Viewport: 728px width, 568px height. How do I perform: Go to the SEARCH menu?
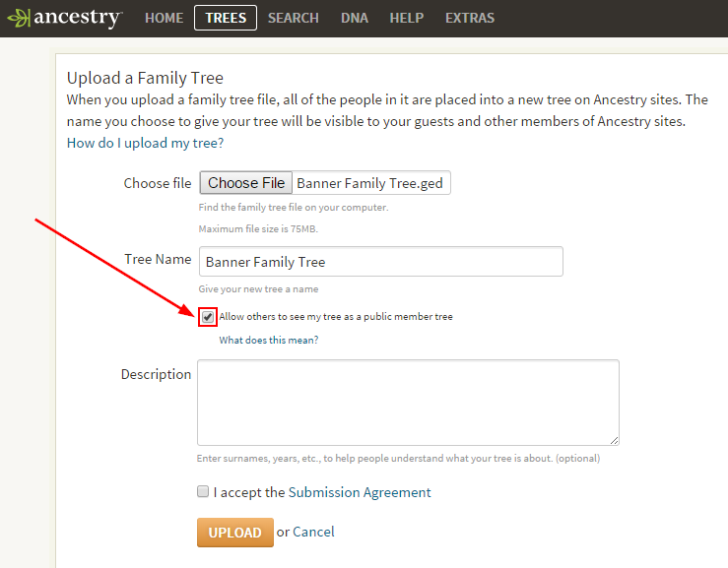click(x=293, y=18)
